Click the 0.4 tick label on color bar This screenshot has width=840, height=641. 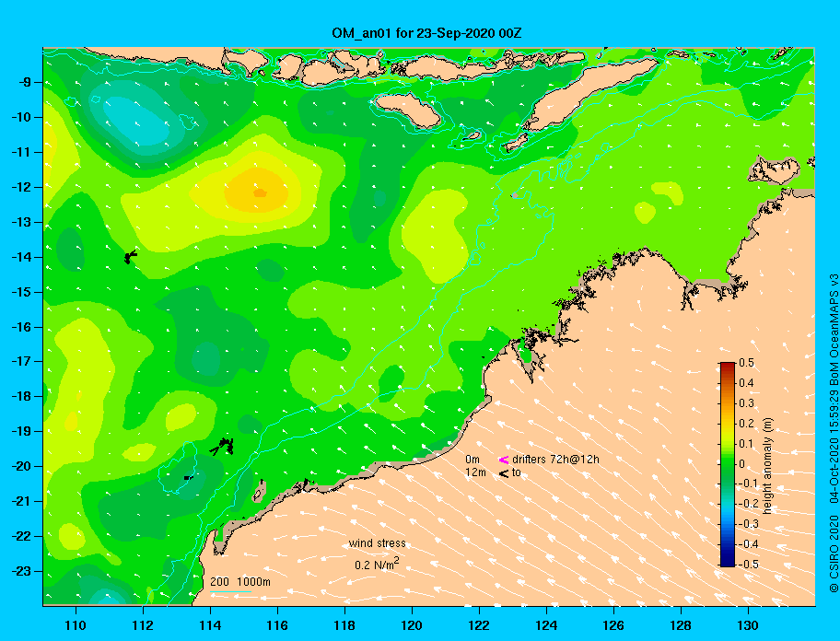pos(746,383)
